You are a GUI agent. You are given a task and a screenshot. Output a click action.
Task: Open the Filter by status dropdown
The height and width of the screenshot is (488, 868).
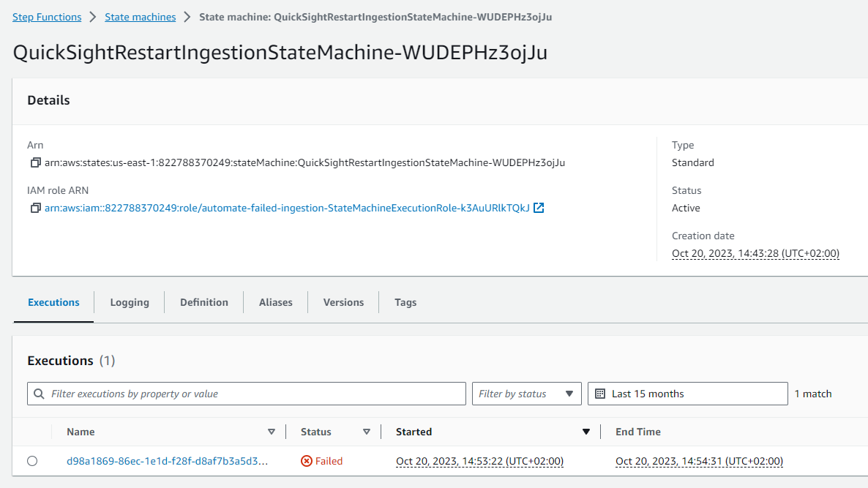click(526, 394)
